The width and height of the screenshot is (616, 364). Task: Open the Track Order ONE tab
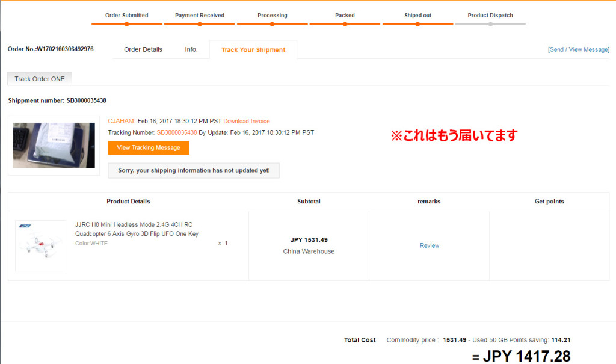pyautogui.click(x=40, y=79)
